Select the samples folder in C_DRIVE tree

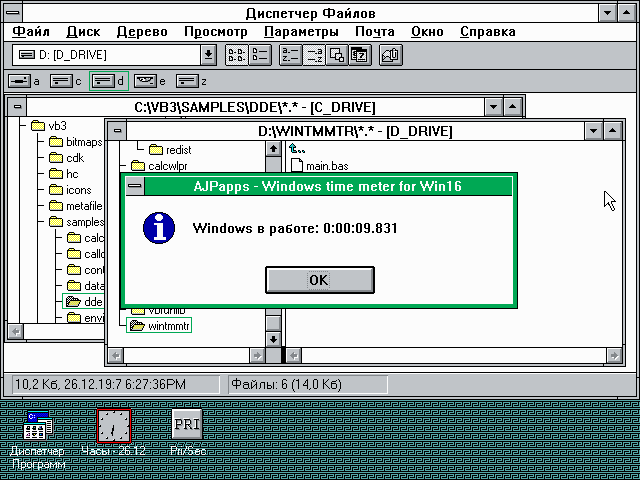[76, 222]
